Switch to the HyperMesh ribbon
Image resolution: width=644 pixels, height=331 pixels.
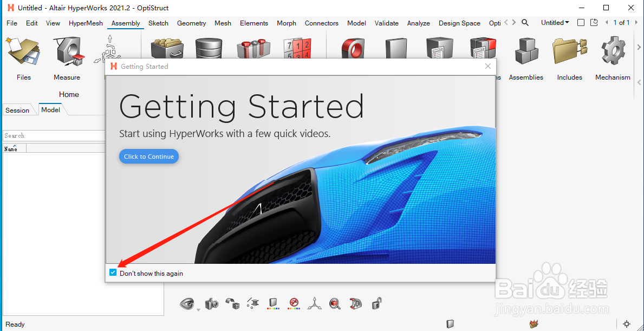click(x=86, y=23)
